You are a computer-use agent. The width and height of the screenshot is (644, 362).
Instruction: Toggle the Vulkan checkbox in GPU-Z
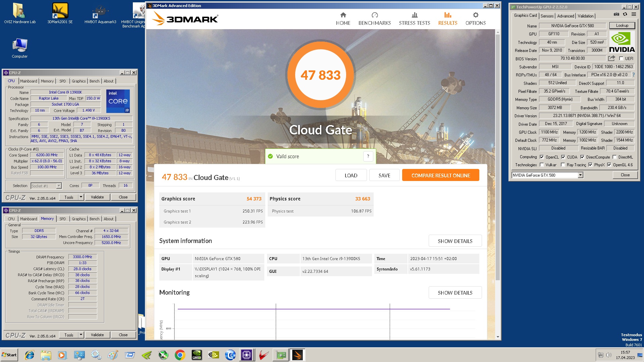[542, 165]
